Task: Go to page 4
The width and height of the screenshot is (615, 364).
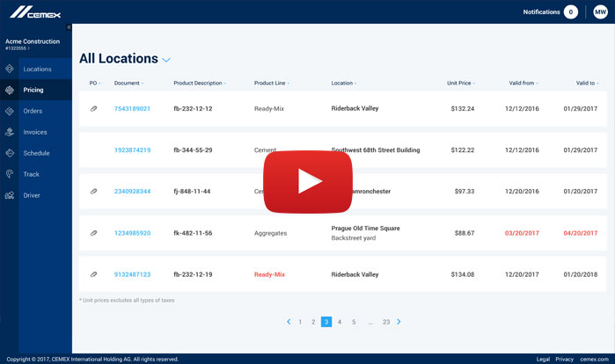Action: pos(340,322)
